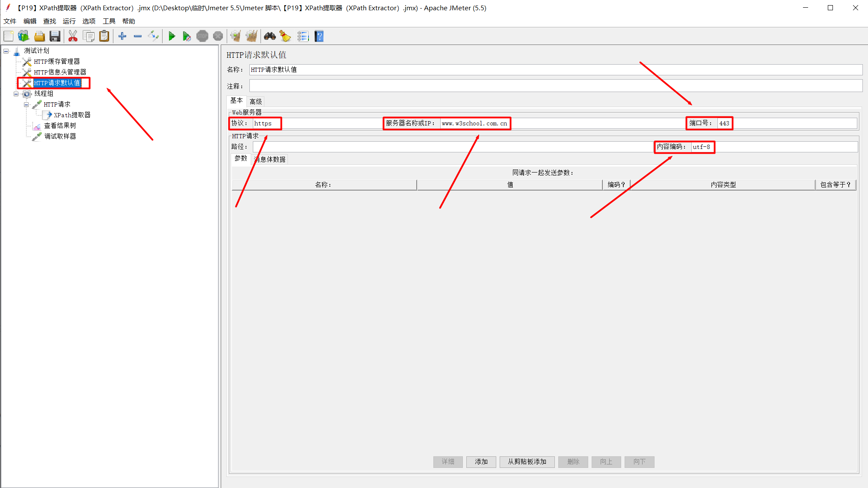The height and width of the screenshot is (488, 868).
Task: Click the 添加 button to add parameter
Action: tap(481, 462)
